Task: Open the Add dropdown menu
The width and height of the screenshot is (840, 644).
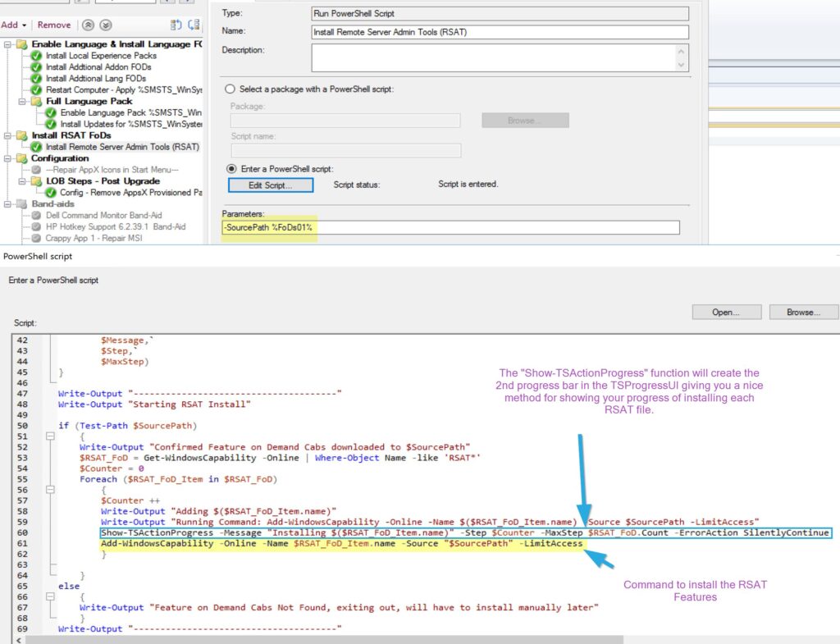Action: tap(15, 25)
